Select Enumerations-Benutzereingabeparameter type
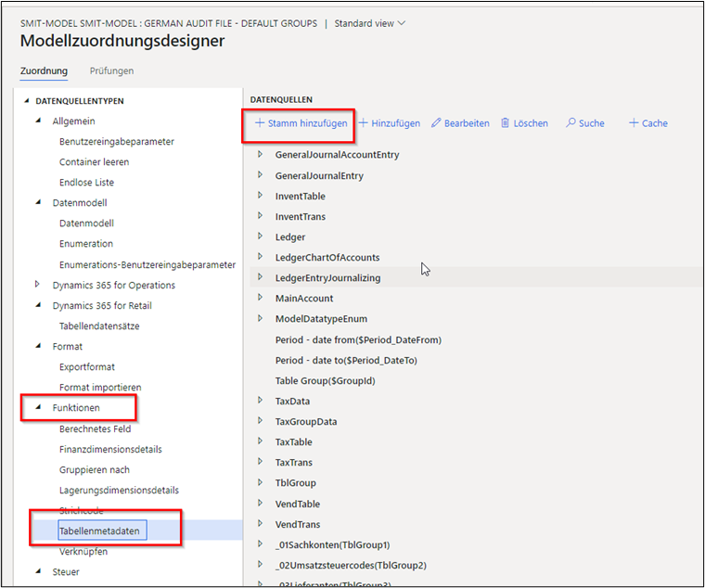Image resolution: width=705 pixels, height=588 pixels. click(x=147, y=264)
